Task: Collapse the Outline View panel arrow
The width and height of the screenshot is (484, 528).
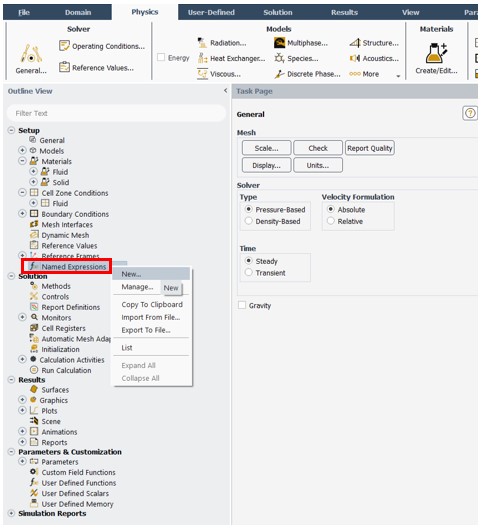Action: (x=225, y=91)
